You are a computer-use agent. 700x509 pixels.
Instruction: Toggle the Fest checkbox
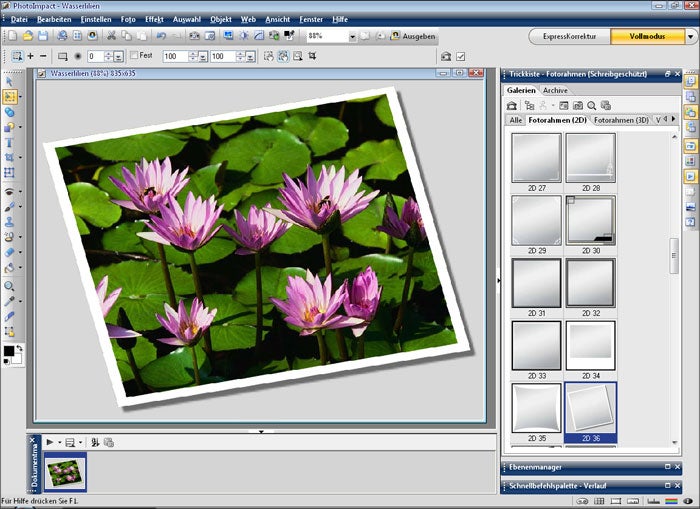click(134, 56)
